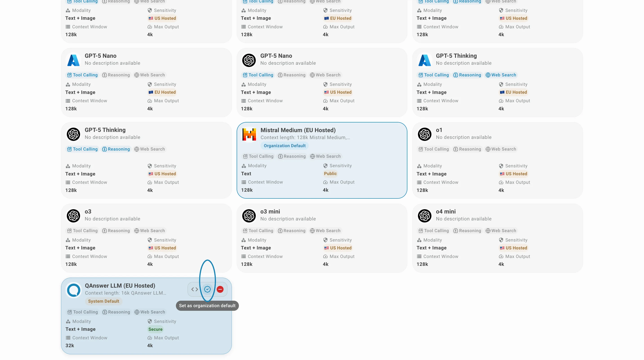Click the OpenAI logo on the o3 card

pyautogui.click(x=74, y=216)
